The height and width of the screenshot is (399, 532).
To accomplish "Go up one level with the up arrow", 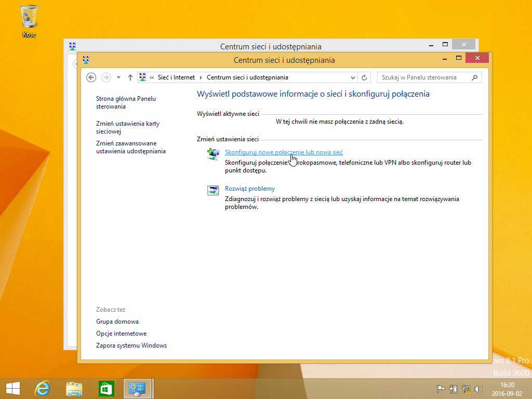I will pyautogui.click(x=130, y=77).
